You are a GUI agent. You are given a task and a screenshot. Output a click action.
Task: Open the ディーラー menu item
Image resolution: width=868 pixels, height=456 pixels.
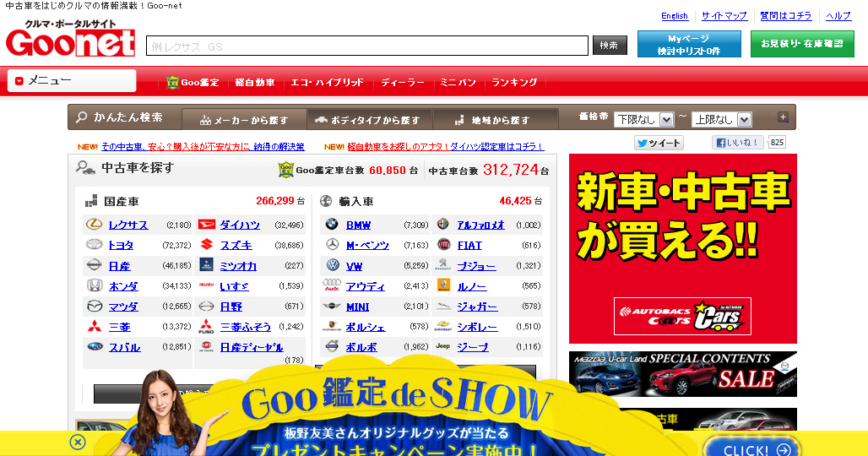[403, 83]
